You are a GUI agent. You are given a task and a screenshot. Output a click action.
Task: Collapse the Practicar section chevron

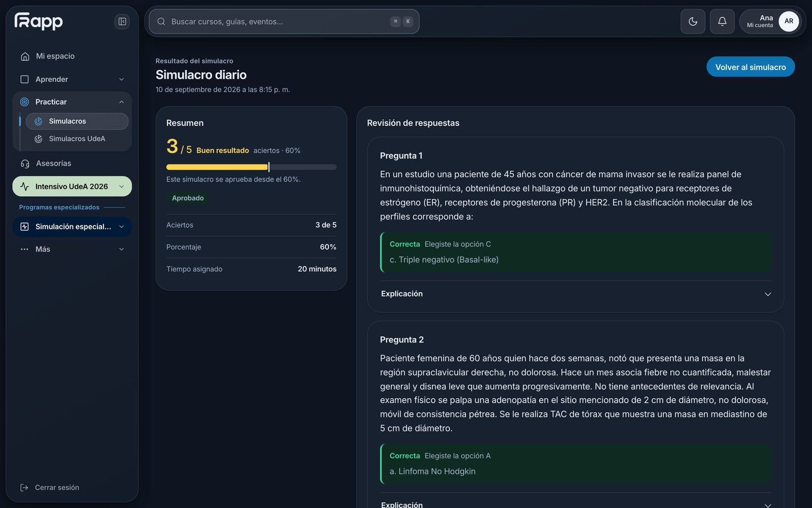click(121, 102)
